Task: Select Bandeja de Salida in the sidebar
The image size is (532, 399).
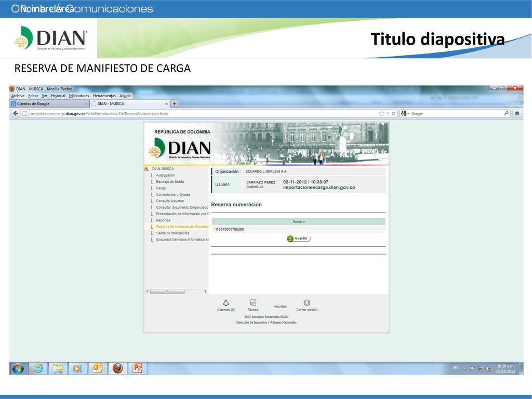Action: (170, 181)
